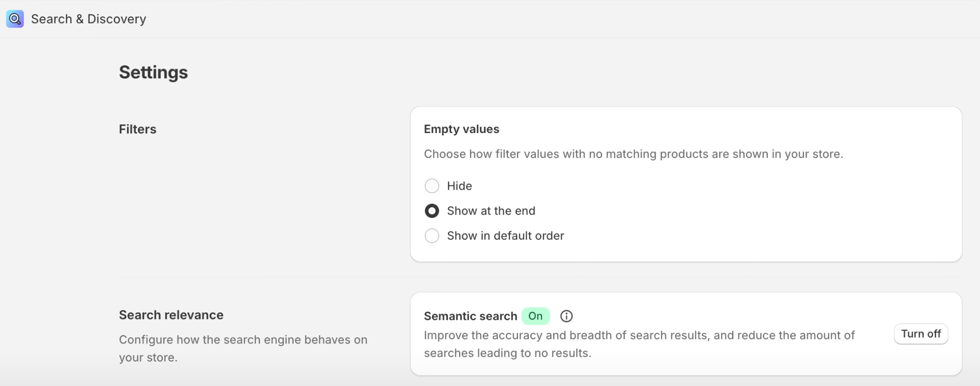Click the Search & Discovery title text
Screen dimensions: 980x386
[89, 19]
